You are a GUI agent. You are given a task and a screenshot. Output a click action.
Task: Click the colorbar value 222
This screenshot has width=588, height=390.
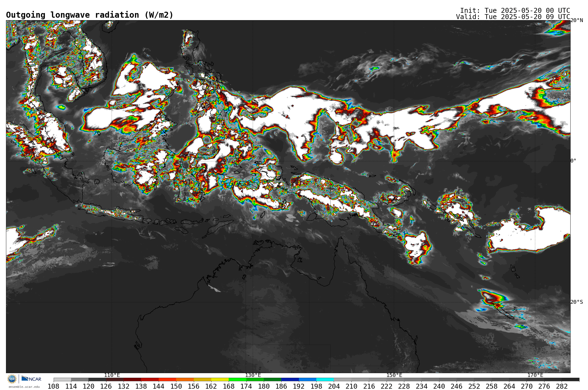(x=386, y=386)
